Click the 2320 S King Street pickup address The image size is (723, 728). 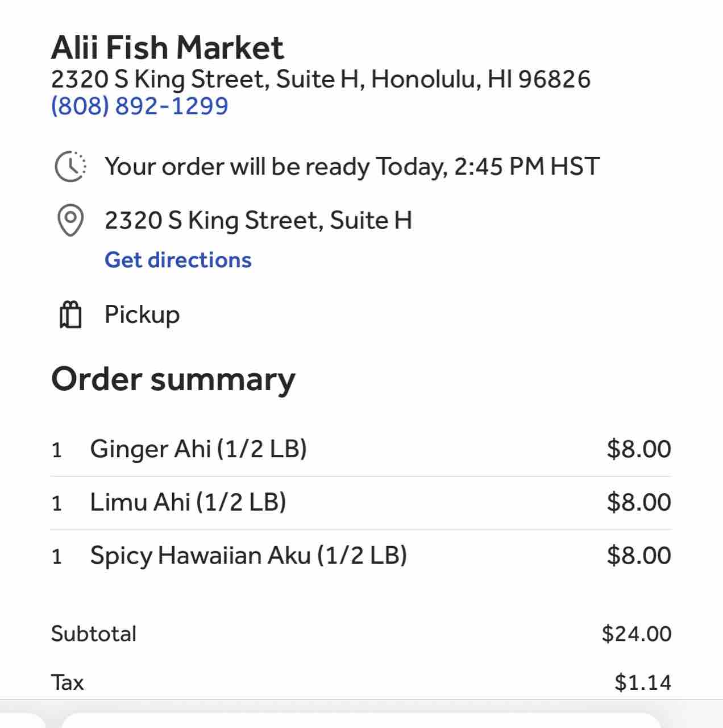pos(258,220)
